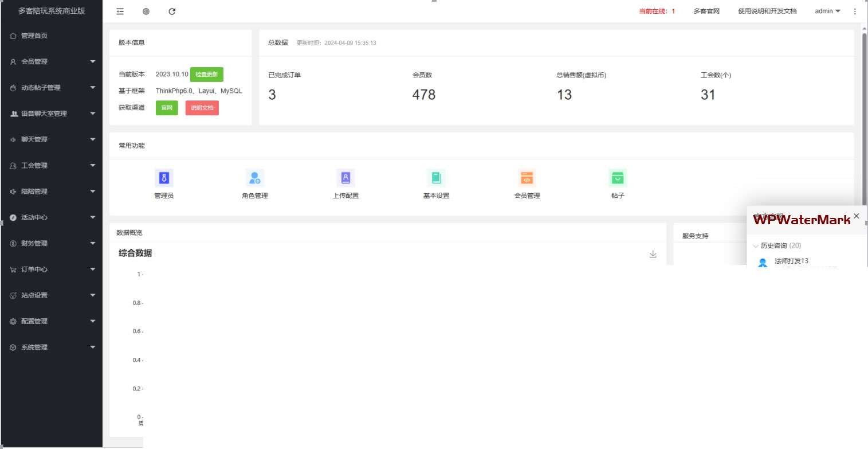Expand the 会员管理 sidebar menu
868x449 pixels.
[x=52, y=61]
